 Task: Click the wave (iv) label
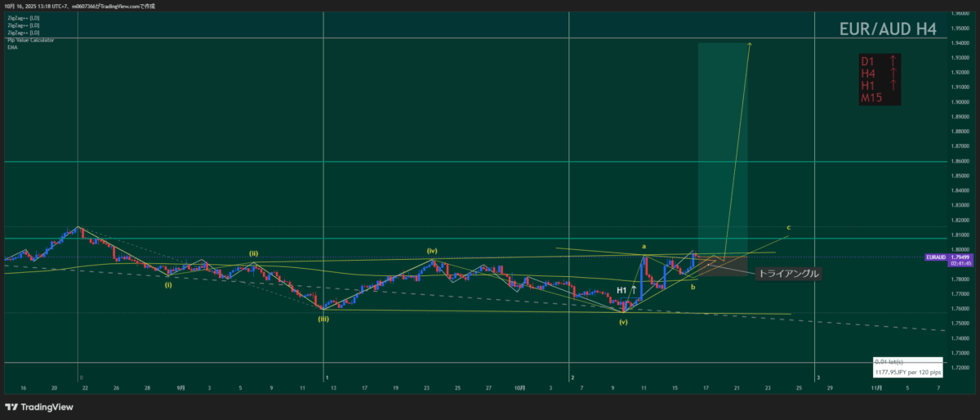[x=432, y=250]
